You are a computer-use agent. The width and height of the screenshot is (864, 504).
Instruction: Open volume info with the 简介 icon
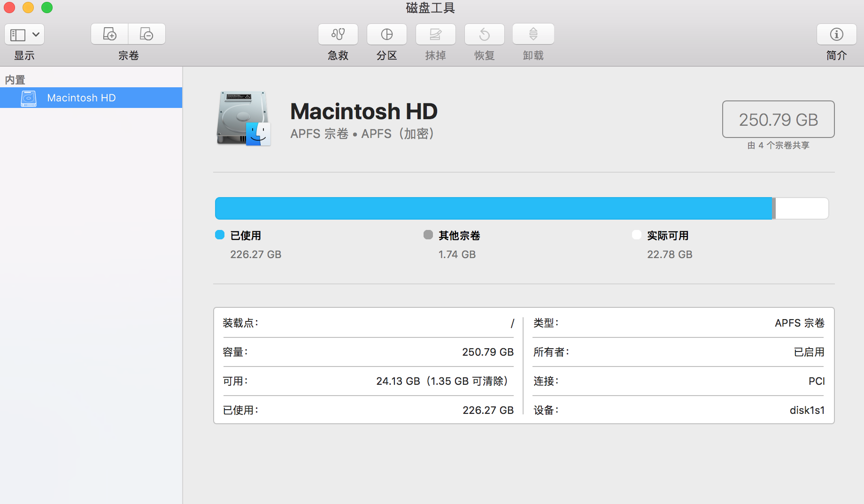(x=837, y=34)
